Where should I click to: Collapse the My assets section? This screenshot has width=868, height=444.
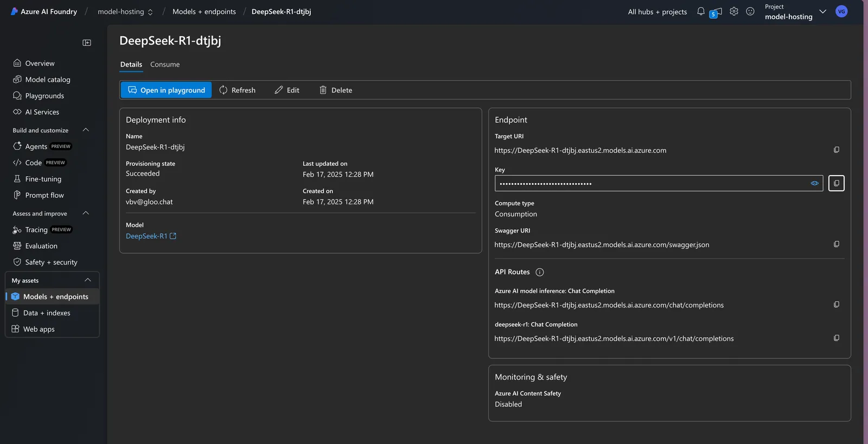click(88, 280)
